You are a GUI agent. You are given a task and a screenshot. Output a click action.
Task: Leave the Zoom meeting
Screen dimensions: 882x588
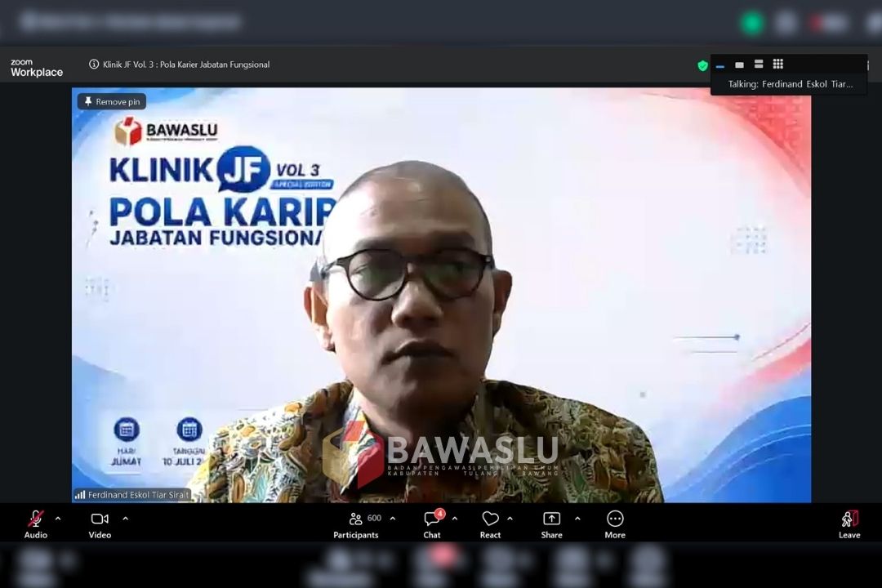[849, 524]
